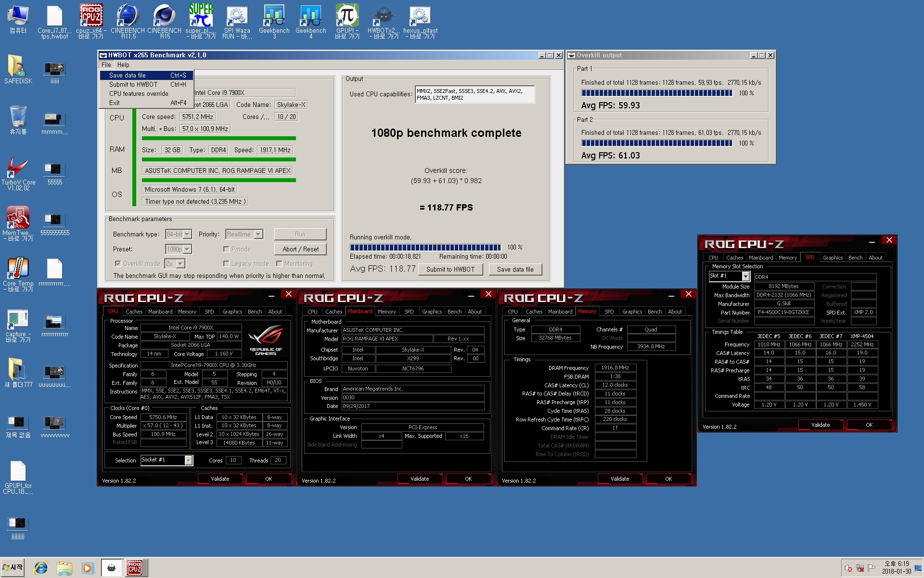Open the GPUPI desktop shortcut

(347, 21)
